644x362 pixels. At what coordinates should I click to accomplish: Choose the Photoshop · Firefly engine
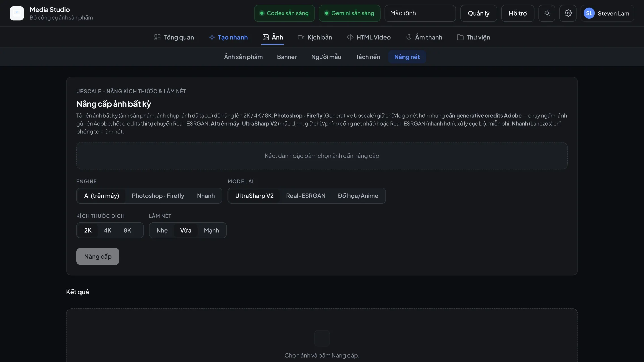(158, 196)
